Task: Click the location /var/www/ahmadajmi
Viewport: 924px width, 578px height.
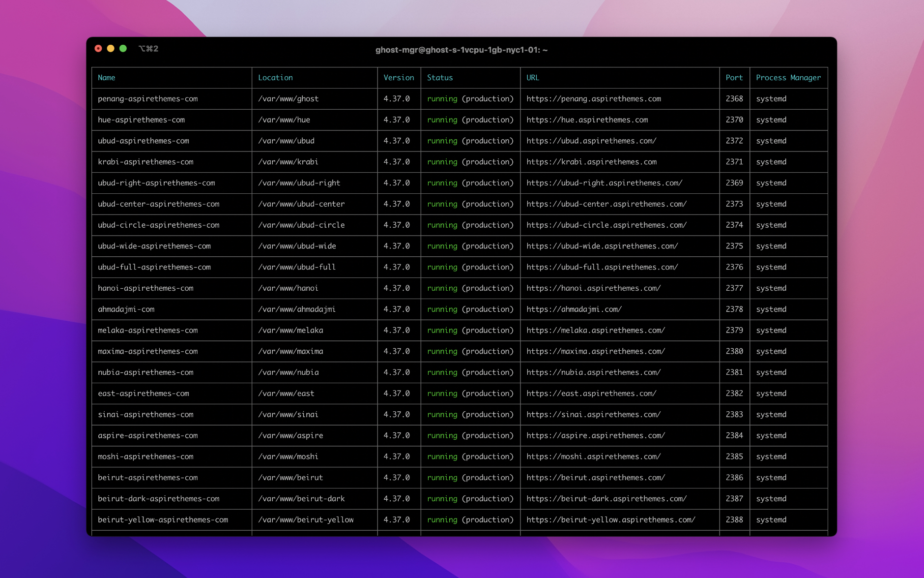Action: click(x=297, y=309)
